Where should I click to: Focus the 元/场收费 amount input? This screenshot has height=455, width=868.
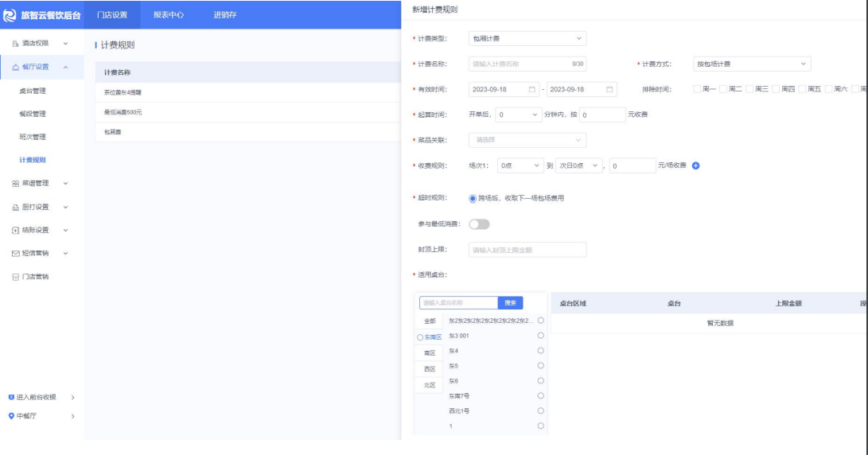point(633,165)
